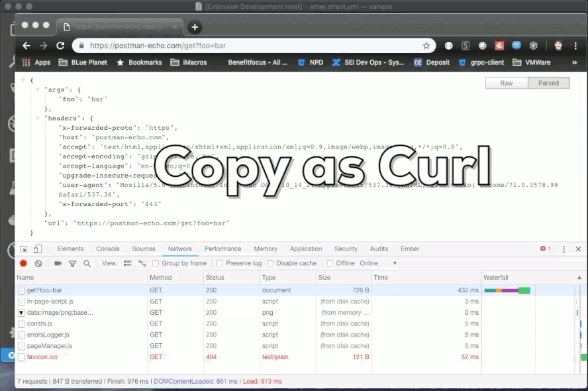Open the Performance tab
588x391 pixels.
pyautogui.click(x=222, y=249)
